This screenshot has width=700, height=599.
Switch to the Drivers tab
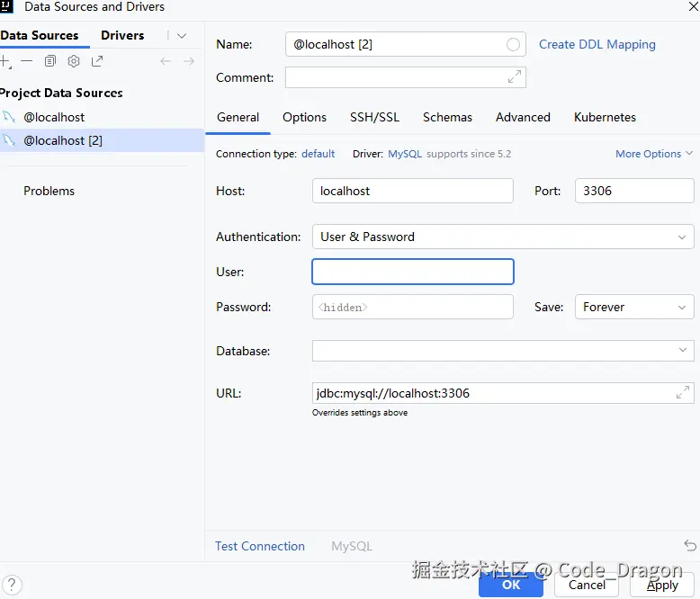[122, 35]
